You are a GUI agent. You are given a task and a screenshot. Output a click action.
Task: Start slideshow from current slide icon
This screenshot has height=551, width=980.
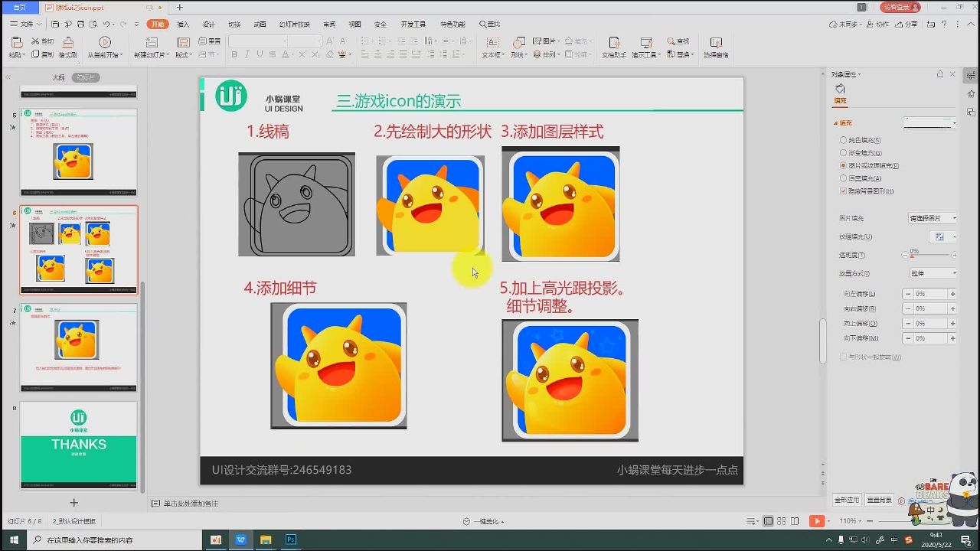click(105, 42)
